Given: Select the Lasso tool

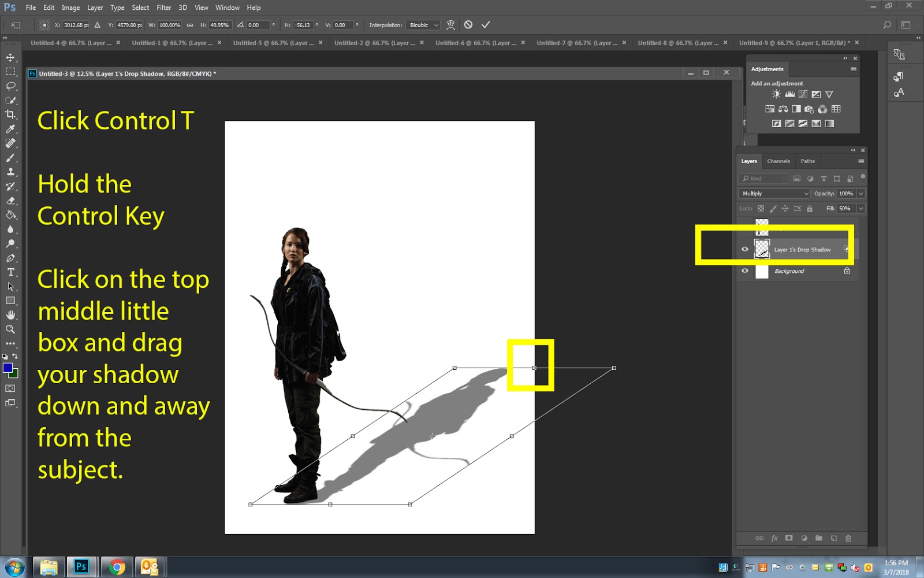Looking at the screenshot, I should (9, 86).
